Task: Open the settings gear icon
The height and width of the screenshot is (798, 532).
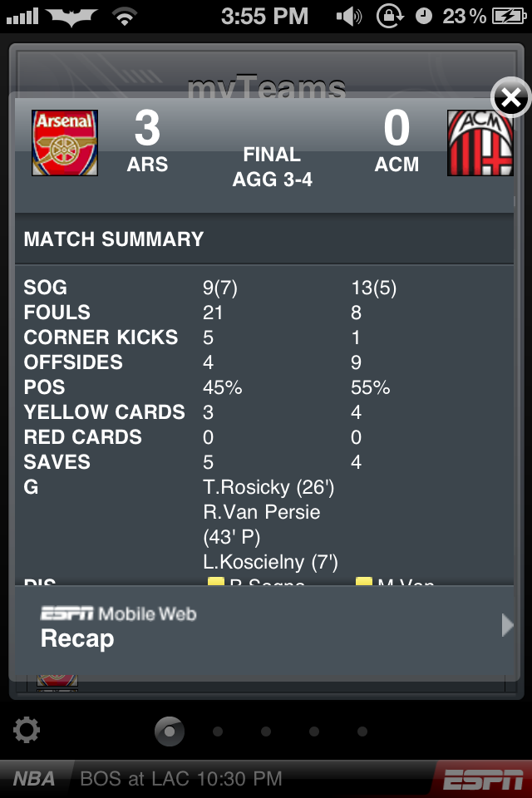Action: 27,731
